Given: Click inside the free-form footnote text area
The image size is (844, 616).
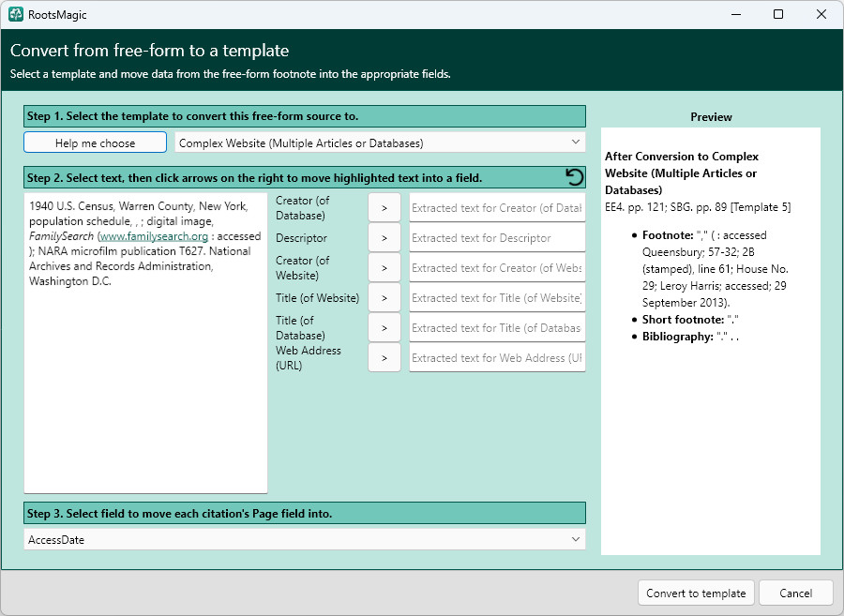Looking at the screenshot, I should 146,343.
